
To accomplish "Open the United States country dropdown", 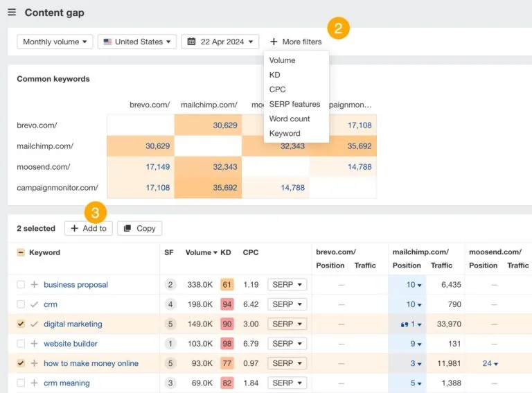I will 137,42.
